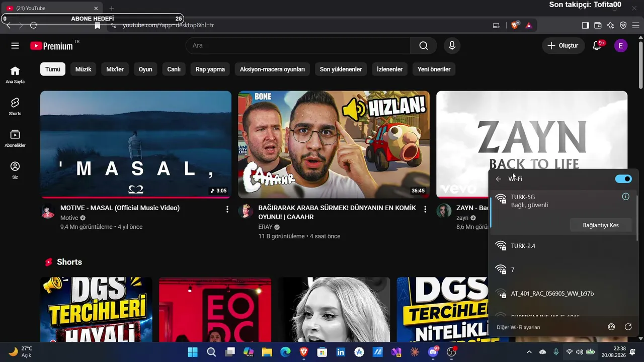644x362 pixels.
Task: Toggle the browser sidebar panel icon
Action: [x=585, y=25]
